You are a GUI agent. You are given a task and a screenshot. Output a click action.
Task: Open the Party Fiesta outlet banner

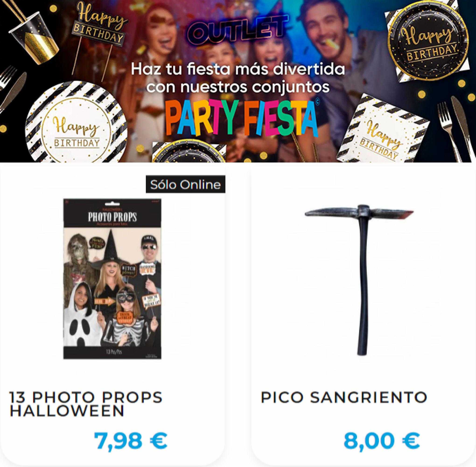click(x=238, y=81)
